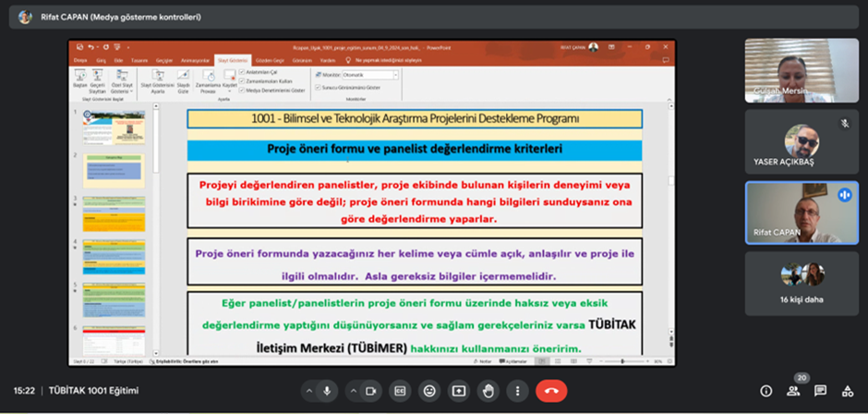Viewport: 868px width, 414px height.
Task: Expand microphone audio settings arrow
Action: tap(309, 391)
